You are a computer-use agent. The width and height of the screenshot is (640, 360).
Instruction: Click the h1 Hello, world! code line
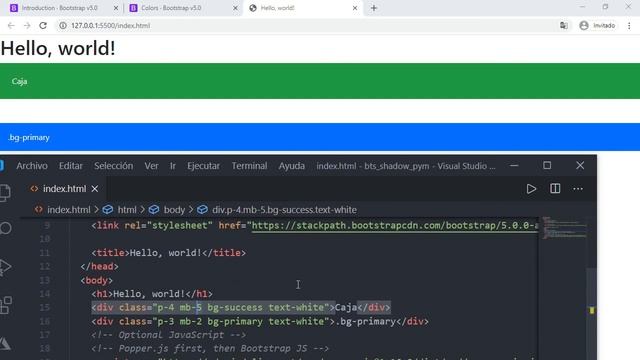[152, 294]
